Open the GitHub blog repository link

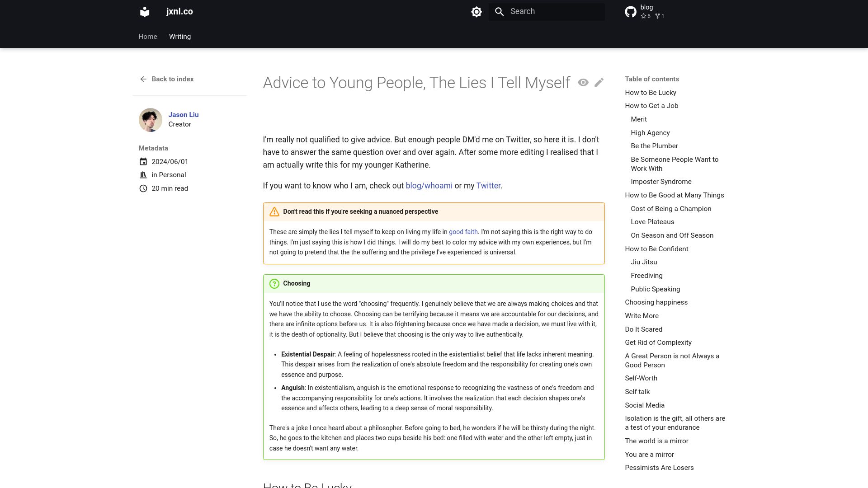pyautogui.click(x=645, y=12)
